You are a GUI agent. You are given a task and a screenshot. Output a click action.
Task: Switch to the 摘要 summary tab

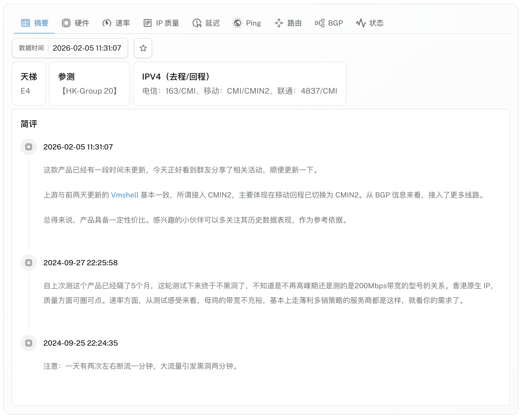click(34, 23)
